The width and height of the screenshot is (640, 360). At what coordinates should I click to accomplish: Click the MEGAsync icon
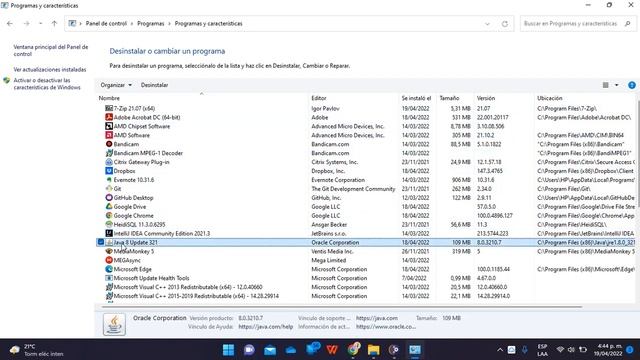109,260
